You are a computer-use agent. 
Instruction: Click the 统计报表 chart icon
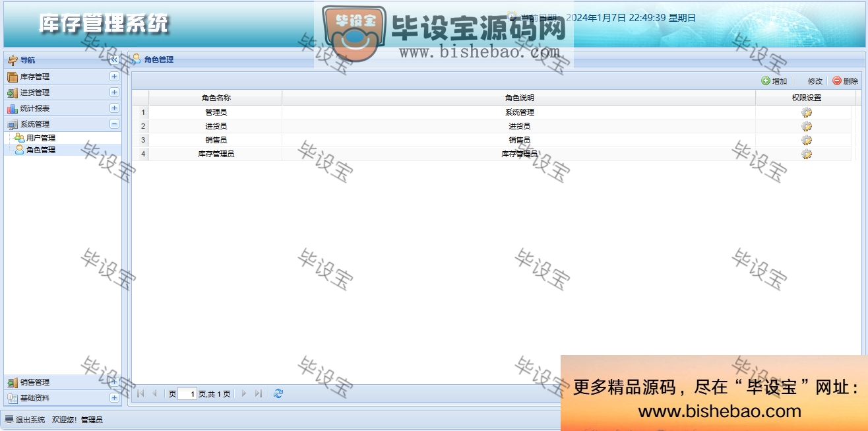(13, 108)
